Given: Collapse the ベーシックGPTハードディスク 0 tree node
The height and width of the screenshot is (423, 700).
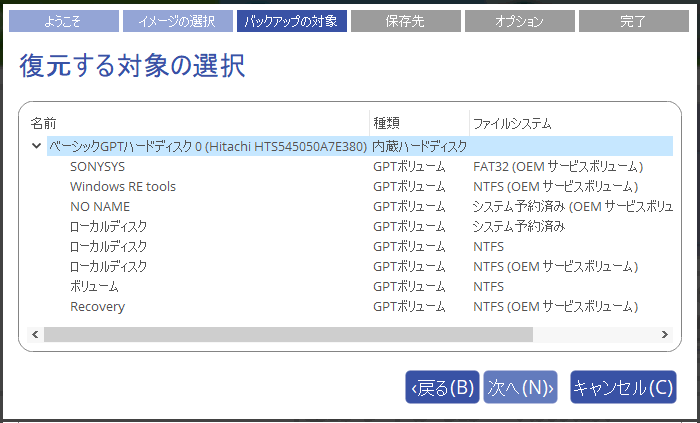Looking at the screenshot, I should pyautogui.click(x=37, y=146).
